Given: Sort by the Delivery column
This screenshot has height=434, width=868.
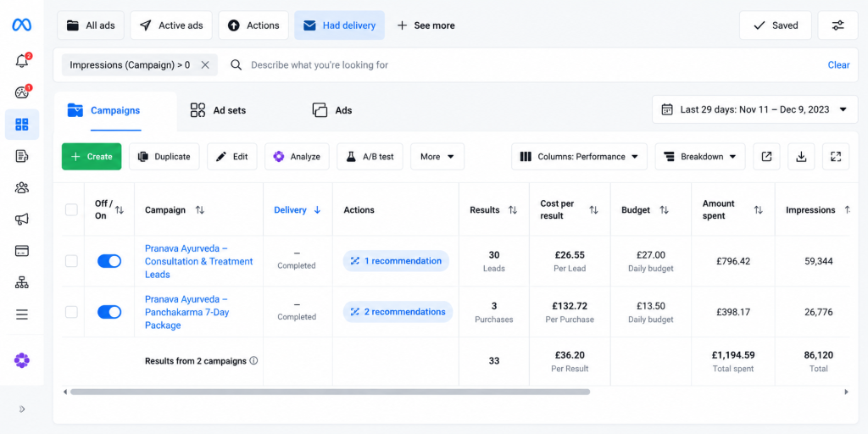Looking at the screenshot, I should tap(317, 210).
